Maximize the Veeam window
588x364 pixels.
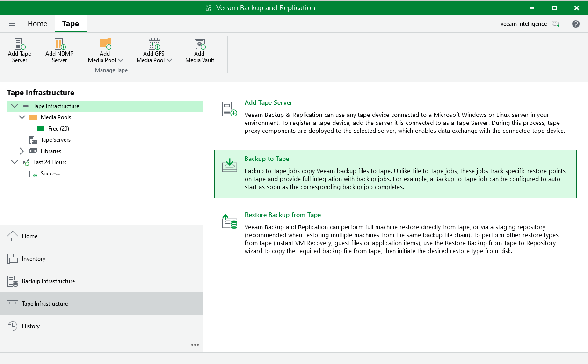click(554, 8)
